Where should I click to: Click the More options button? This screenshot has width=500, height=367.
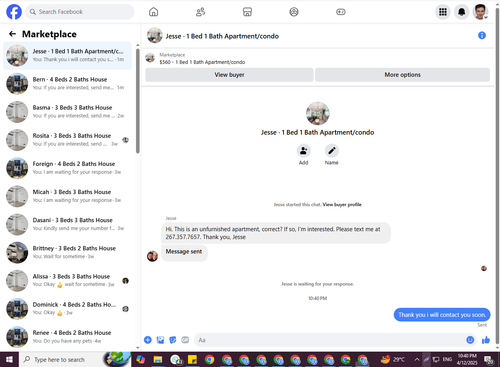point(402,75)
